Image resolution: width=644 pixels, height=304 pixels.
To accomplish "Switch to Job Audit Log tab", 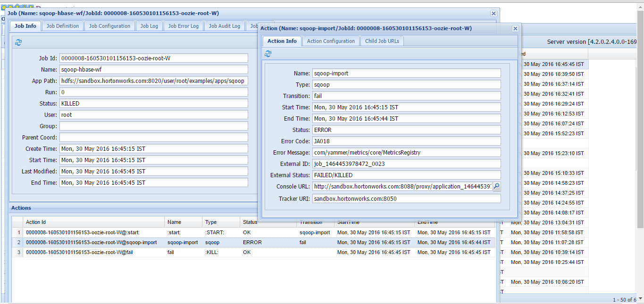I will click(224, 26).
